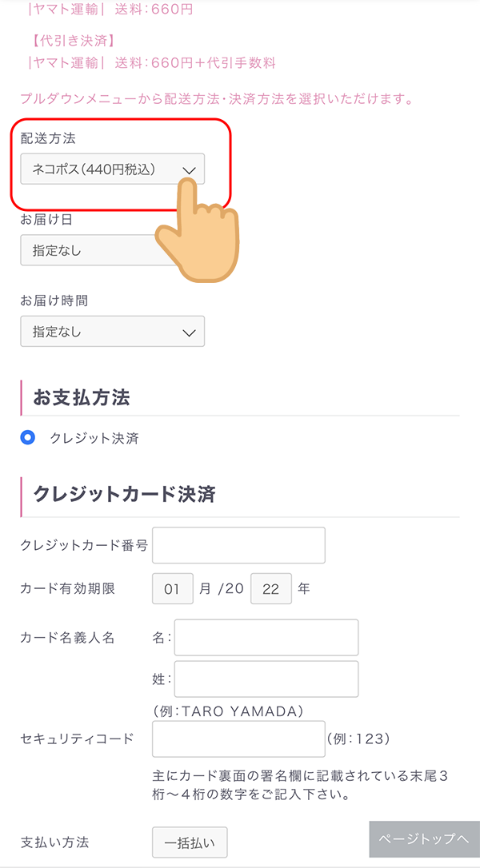Click the ページトップへ button

425,839
